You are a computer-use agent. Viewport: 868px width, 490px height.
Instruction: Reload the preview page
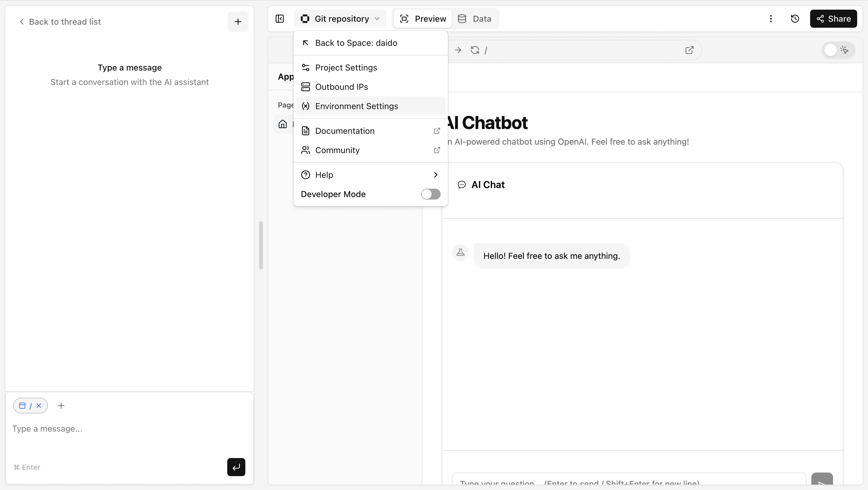pos(475,50)
